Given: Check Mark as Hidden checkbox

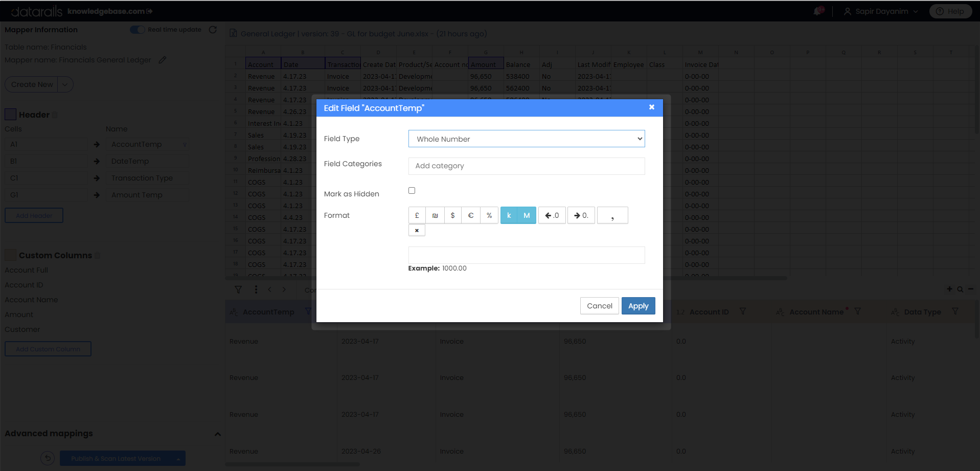Looking at the screenshot, I should point(412,190).
